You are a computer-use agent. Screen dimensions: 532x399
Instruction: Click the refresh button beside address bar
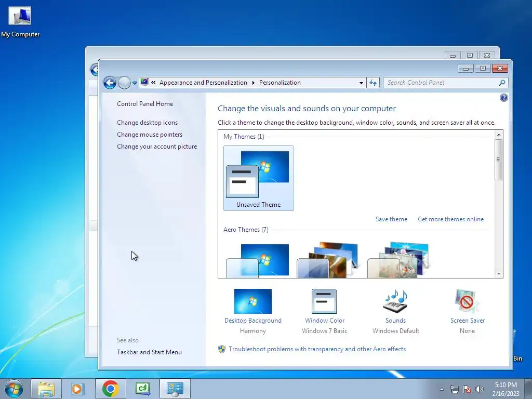[x=373, y=83]
